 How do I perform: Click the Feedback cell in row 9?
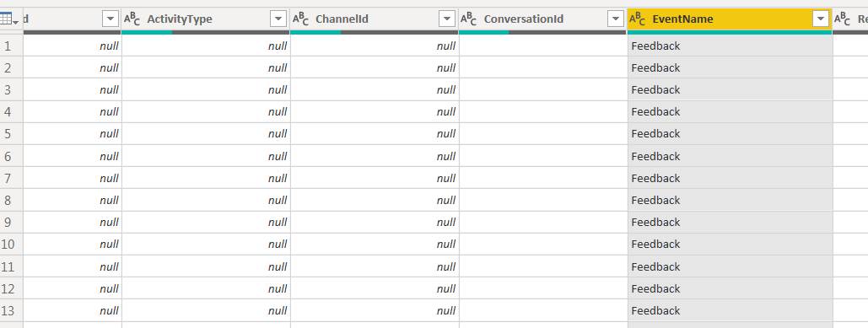pyautogui.click(x=730, y=223)
